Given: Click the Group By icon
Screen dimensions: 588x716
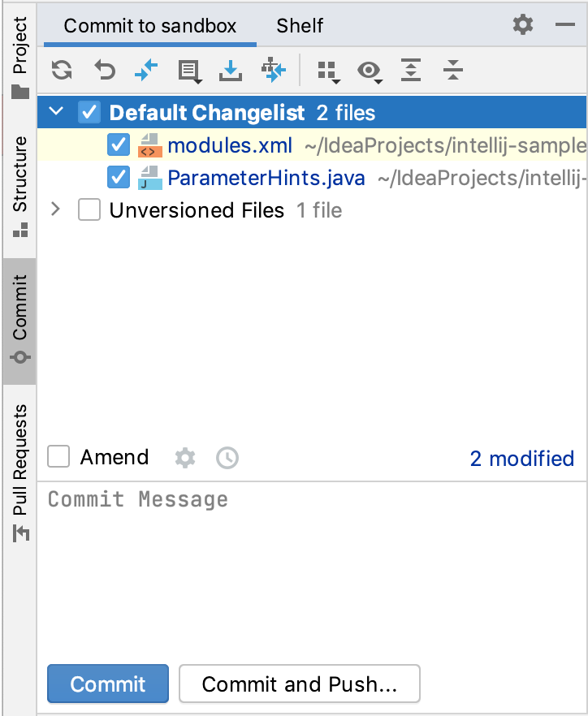Looking at the screenshot, I should click(x=329, y=72).
